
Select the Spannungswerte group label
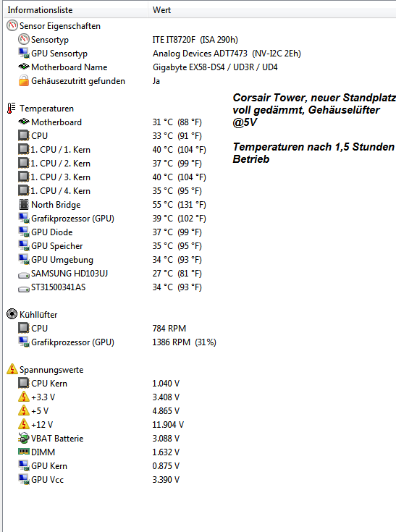pos(51,370)
